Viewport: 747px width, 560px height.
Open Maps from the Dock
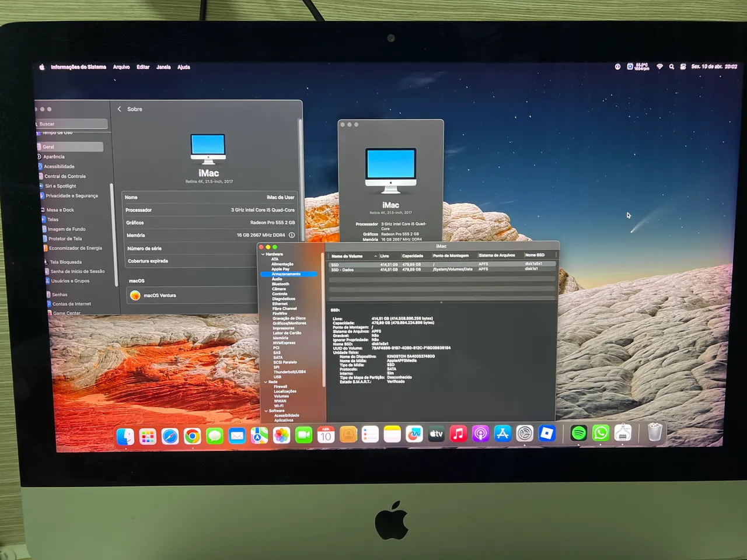(259, 435)
